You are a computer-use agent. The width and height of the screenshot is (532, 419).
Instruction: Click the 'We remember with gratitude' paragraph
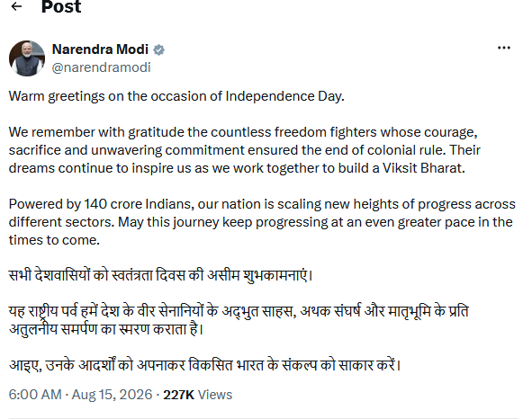pyautogui.click(x=245, y=150)
